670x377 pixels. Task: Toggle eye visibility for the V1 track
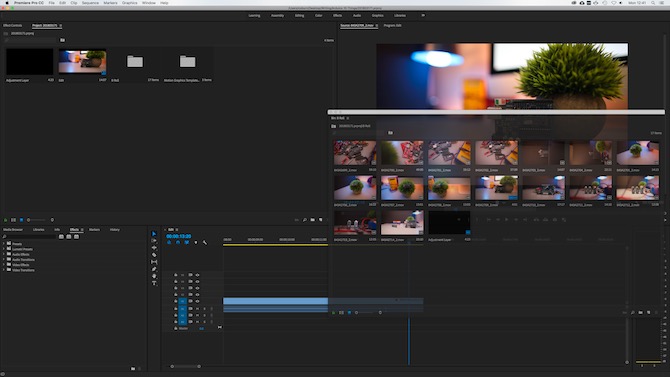[197, 301]
